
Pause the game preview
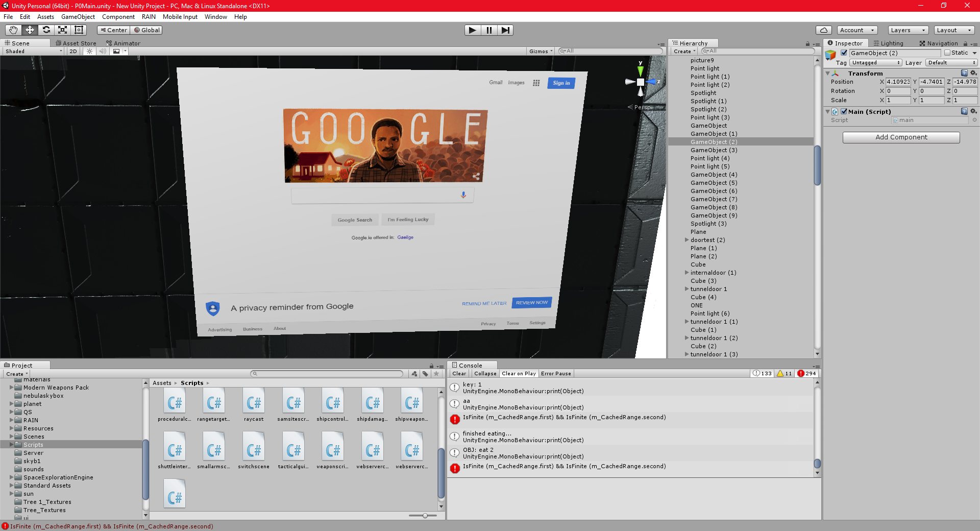pyautogui.click(x=489, y=30)
